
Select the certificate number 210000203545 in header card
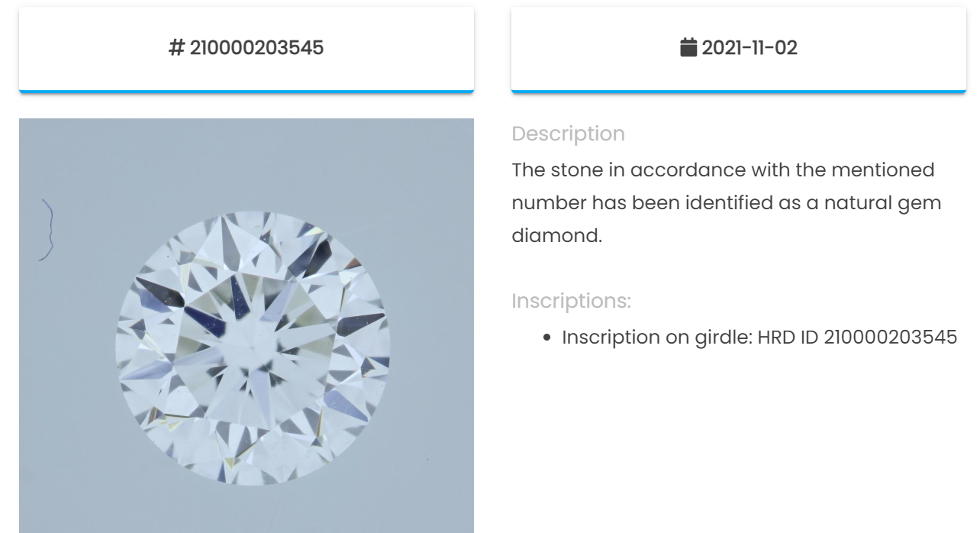(x=256, y=48)
